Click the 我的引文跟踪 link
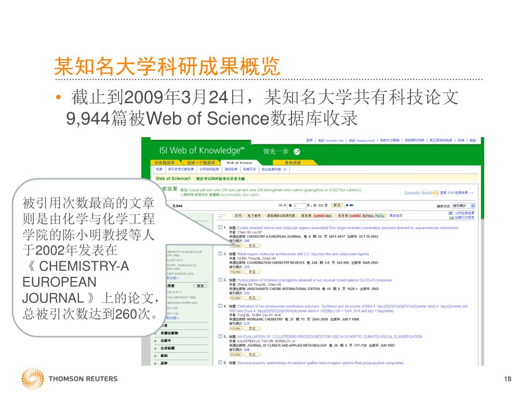 click(x=390, y=140)
